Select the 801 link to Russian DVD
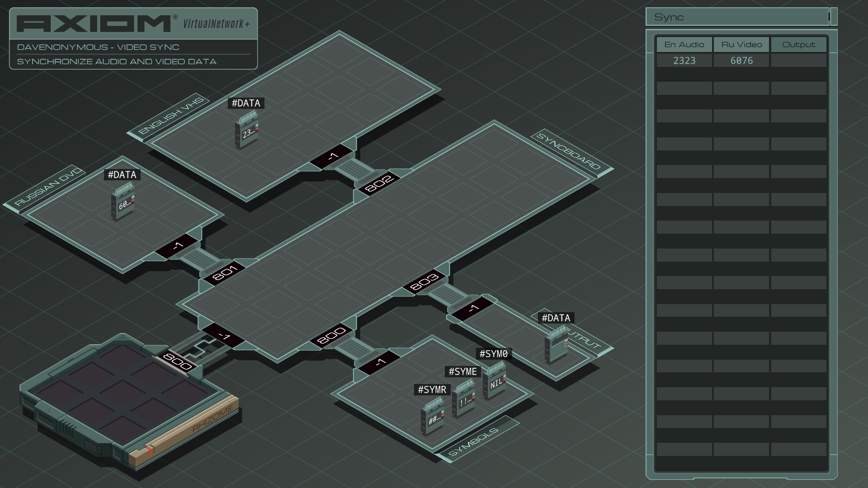The image size is (868, 488). point(225,273)
